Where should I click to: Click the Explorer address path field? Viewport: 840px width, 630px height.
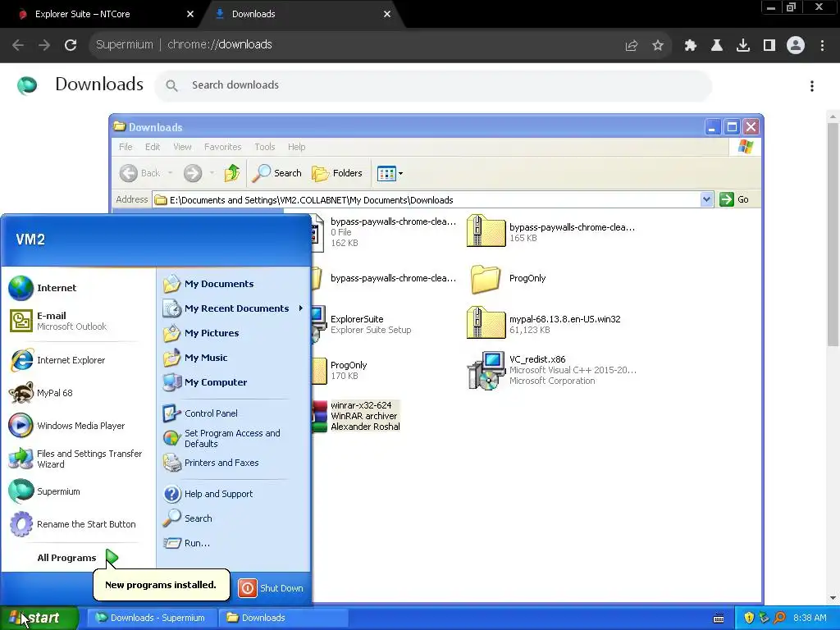[427, 200]
